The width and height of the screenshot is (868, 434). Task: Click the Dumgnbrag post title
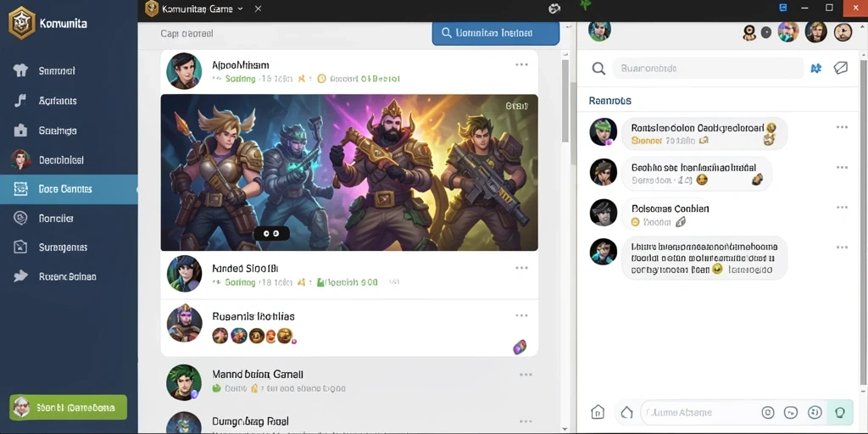click(250, 421)
